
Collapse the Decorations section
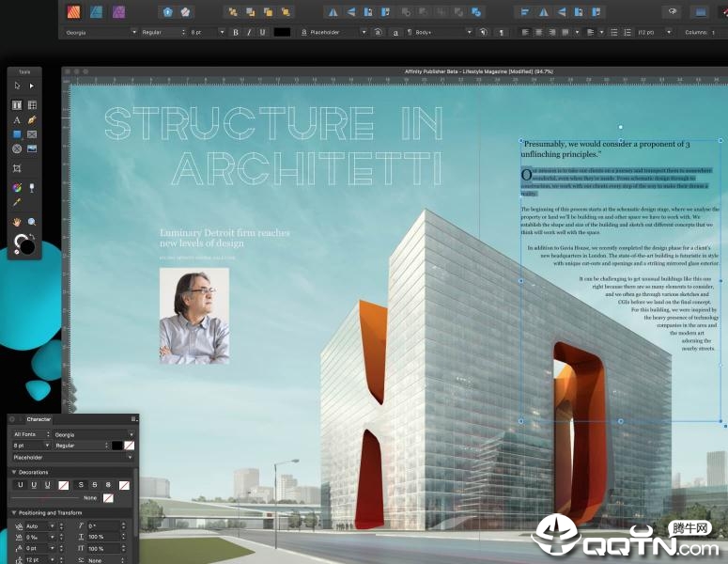[x=14, y=472]
